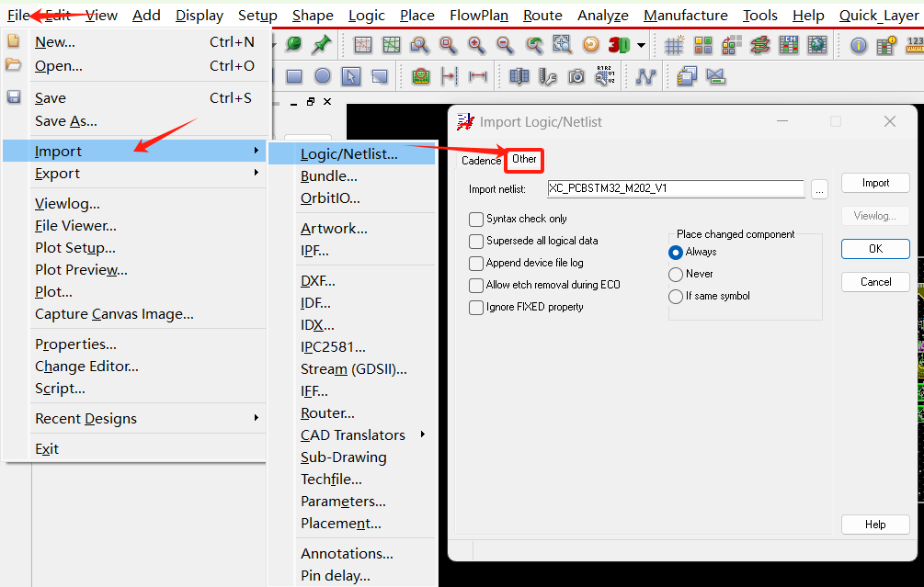Image resolution: width=924 pixels, height=587 pixels.
Task: Expand the 3D icon dropdown arrow
Action: click(x=641, y=45)
